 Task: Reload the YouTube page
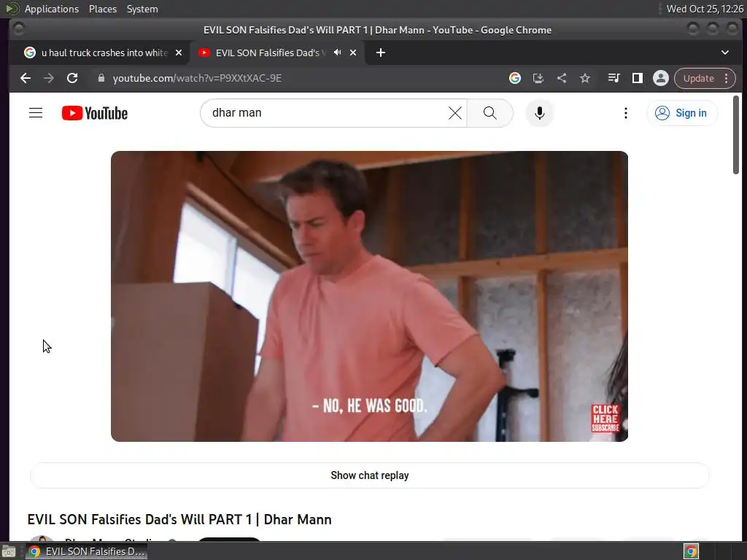[x=72, y=78]
